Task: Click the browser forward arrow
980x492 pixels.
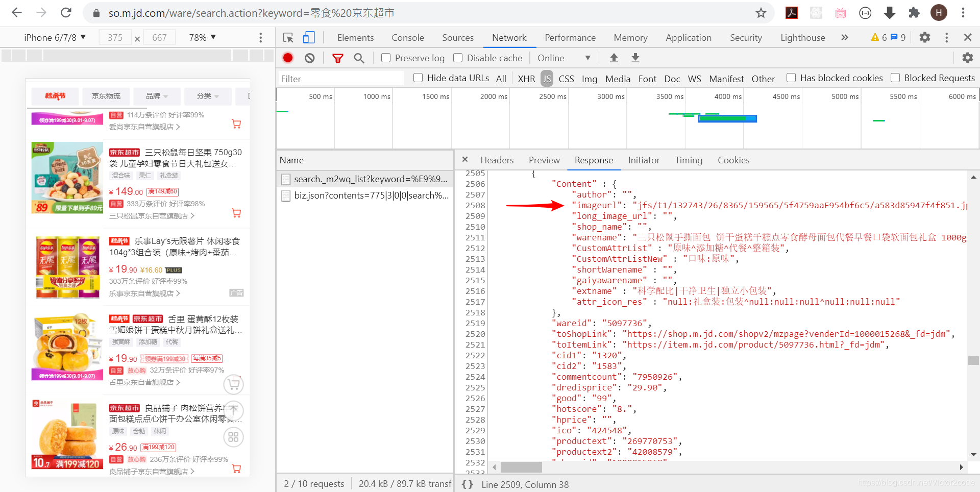Action: (x=41, y=13)
